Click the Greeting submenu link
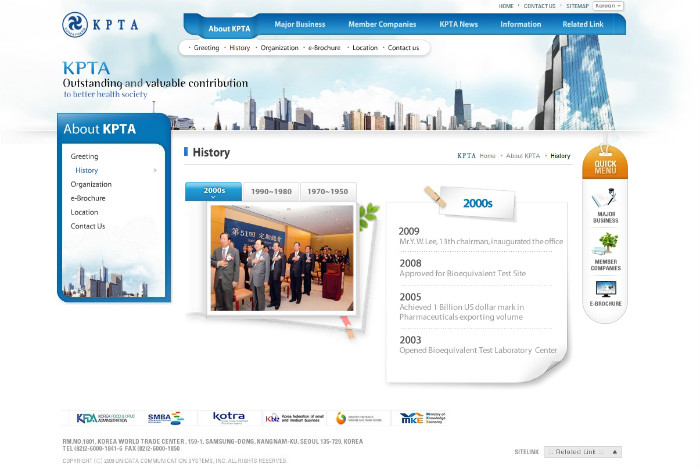 (206, 48)
